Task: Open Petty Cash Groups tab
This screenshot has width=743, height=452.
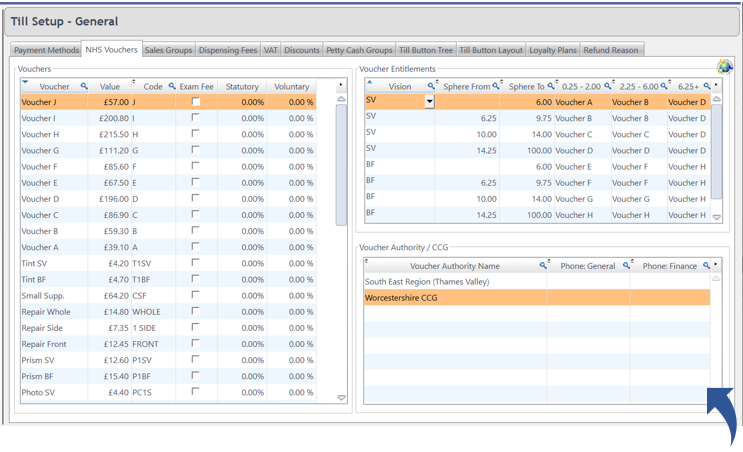Action: coord(359,50)
